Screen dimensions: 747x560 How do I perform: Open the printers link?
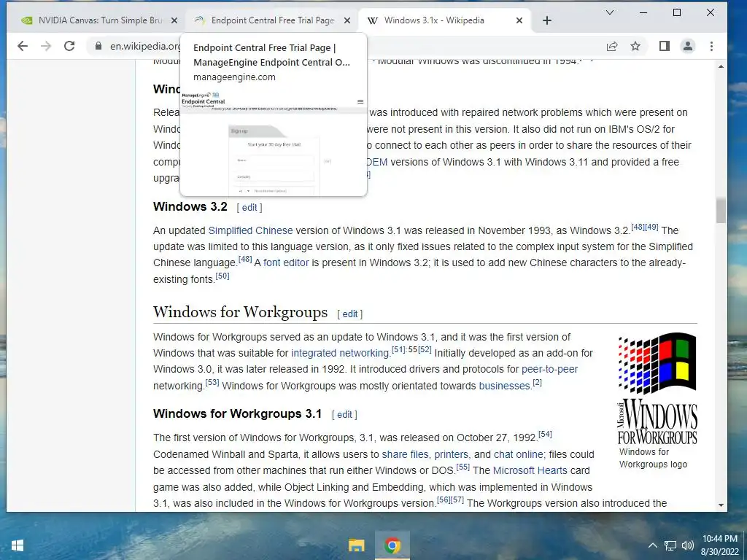point(452,454)
